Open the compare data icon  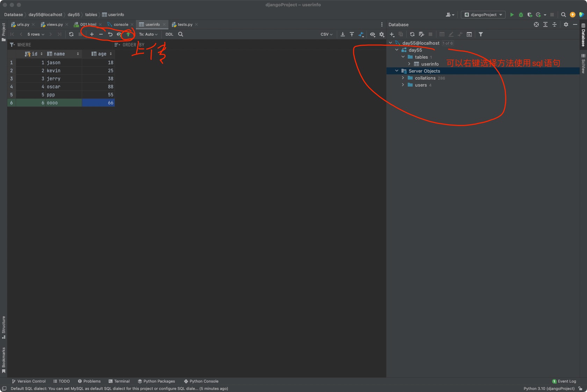coord(361,34)
